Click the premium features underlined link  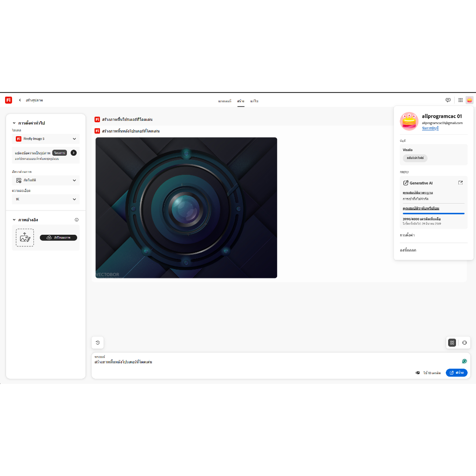[421, 208]
